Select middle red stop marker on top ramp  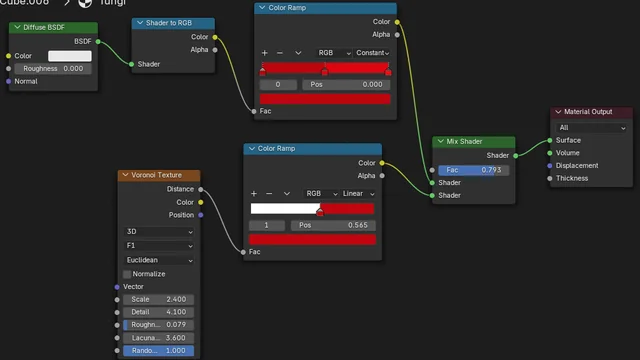[x=325, y=71]
